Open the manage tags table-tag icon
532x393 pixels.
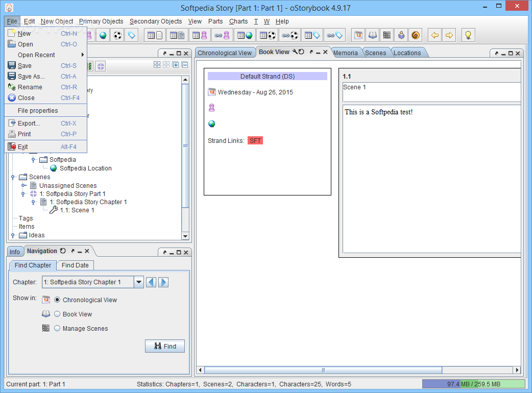312,35
